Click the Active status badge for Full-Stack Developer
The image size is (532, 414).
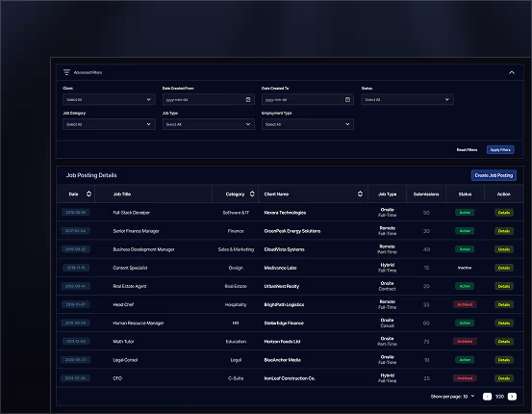coord(465,213)
